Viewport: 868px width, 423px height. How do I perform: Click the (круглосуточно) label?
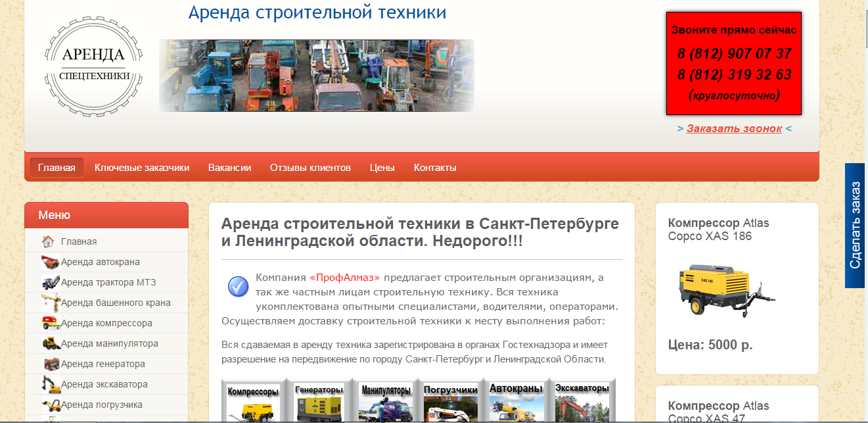(x=734, y=95)
